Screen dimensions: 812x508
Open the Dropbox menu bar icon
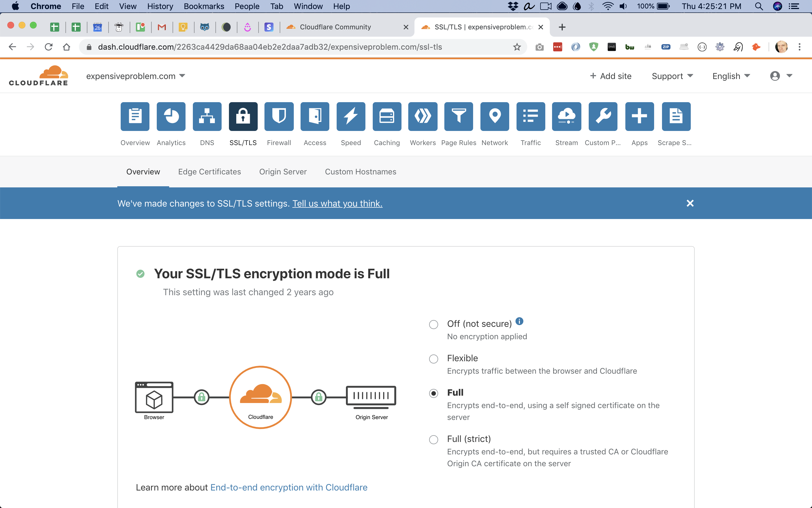(513, 6)
